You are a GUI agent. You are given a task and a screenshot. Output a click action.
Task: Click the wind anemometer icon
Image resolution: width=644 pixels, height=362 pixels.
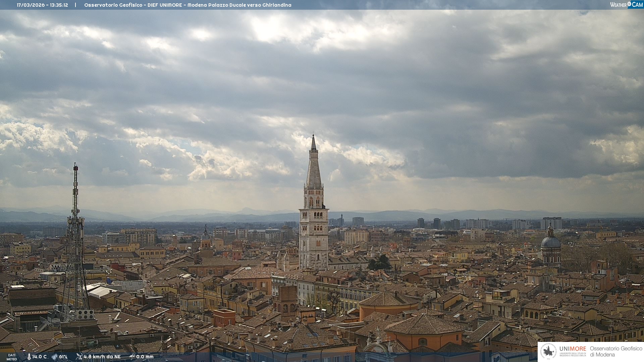coord(79,356)
